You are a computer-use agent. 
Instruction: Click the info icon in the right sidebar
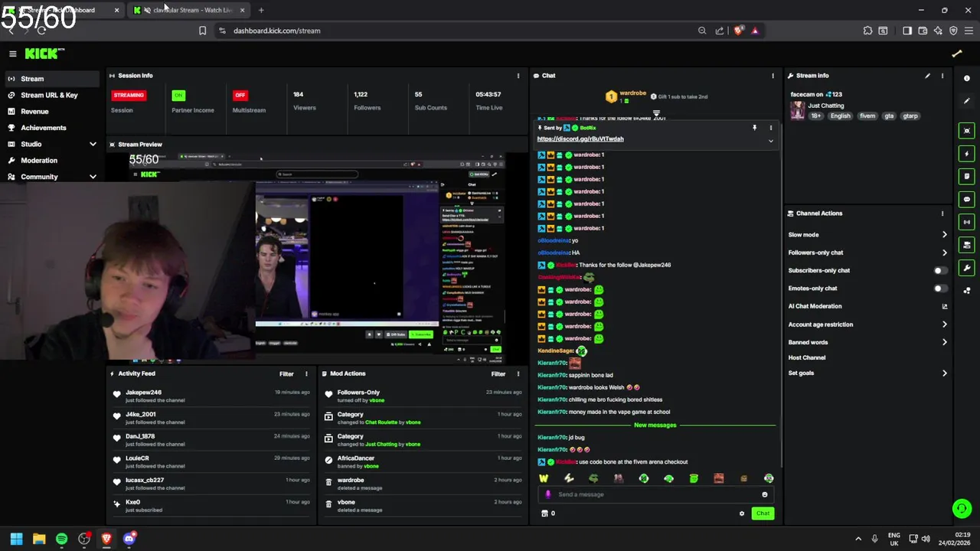[967, 78]
